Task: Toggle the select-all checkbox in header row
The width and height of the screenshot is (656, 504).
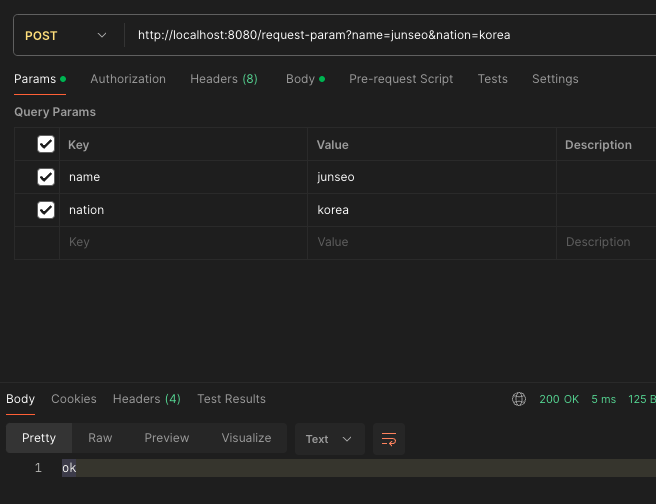Action: pyautogui.click(x=46, y=144)
